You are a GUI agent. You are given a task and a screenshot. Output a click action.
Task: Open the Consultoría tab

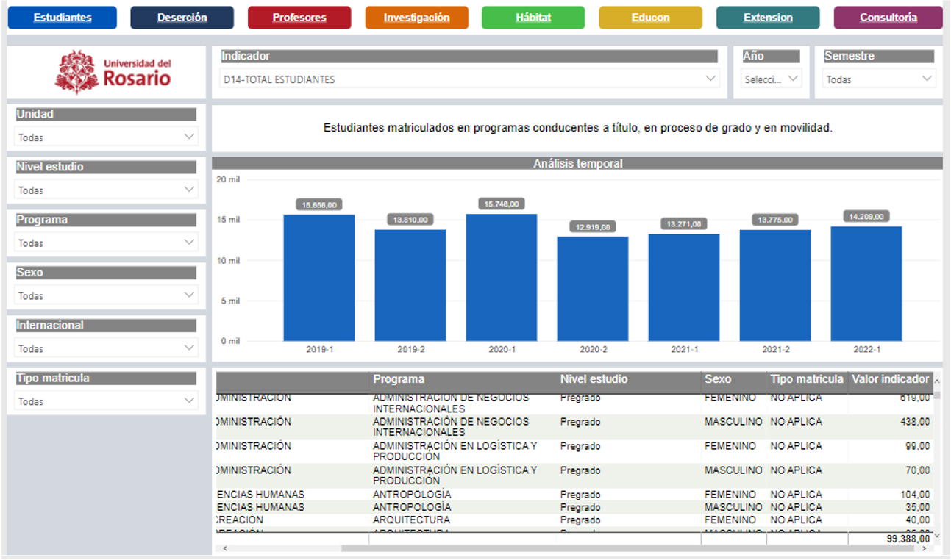tap(888, 18)
